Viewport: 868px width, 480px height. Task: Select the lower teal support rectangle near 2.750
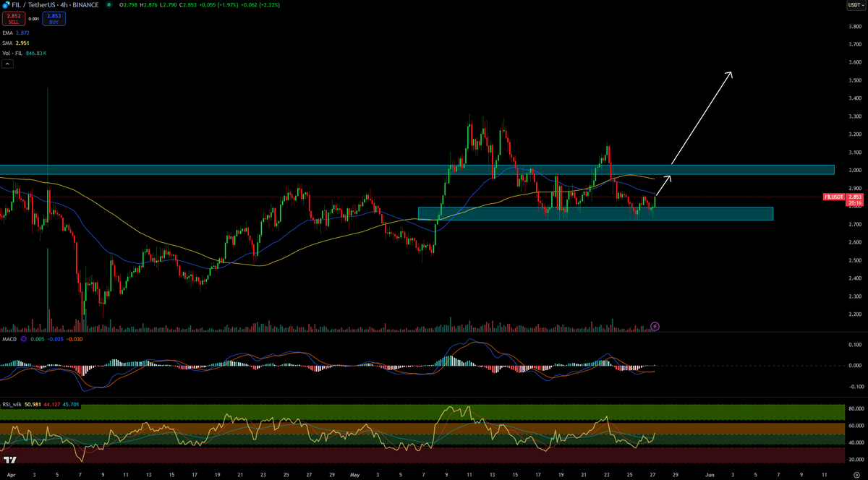[x=595, y=214]
